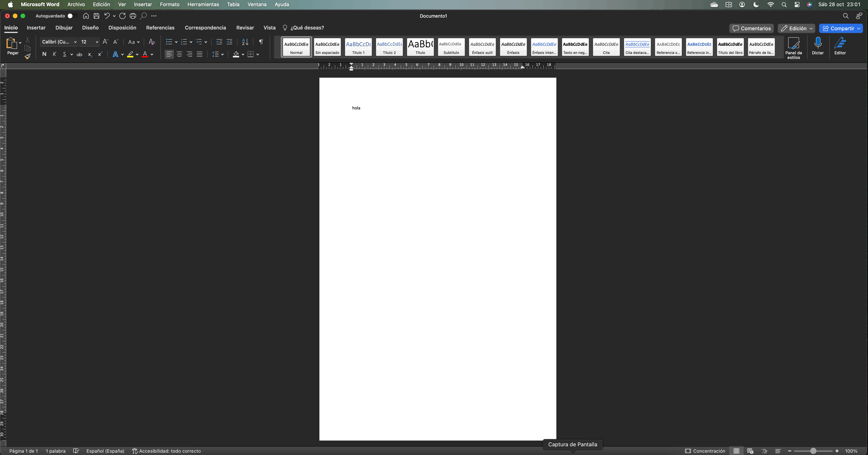868x455 pixels.
Task: Decrease font size with smaller A icon
Action: tap(116, 42)
